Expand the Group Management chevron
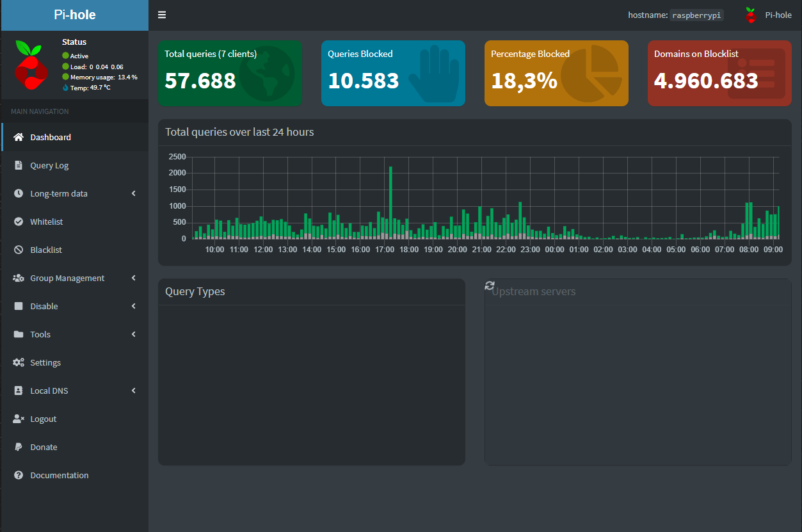The height and width of the screenshot is (532, 802). 133,278
